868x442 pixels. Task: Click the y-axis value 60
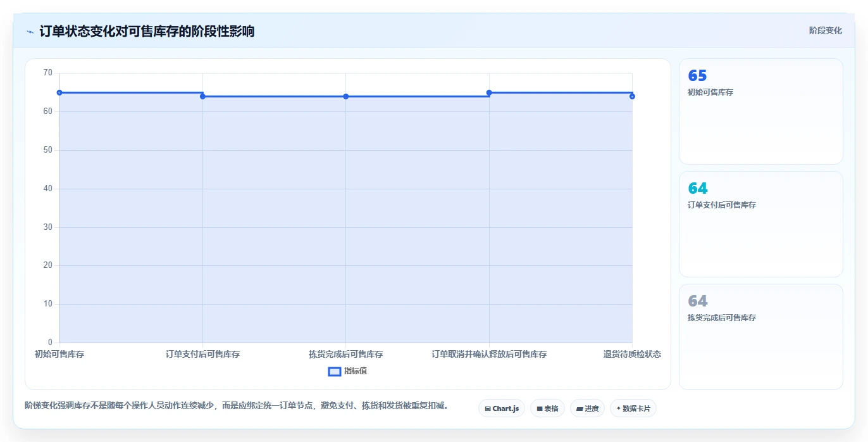(48, 111)
